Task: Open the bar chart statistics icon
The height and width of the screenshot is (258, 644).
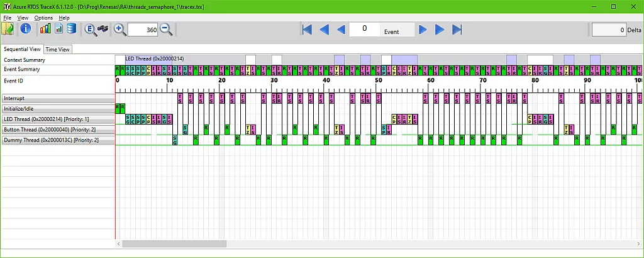Action: (45, 29)
